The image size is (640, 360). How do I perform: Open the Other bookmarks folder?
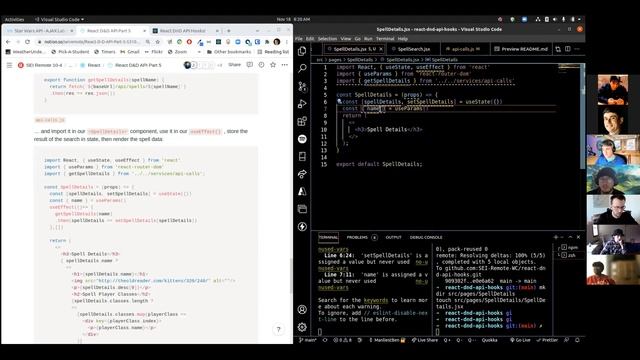click(x=229, y=52)
